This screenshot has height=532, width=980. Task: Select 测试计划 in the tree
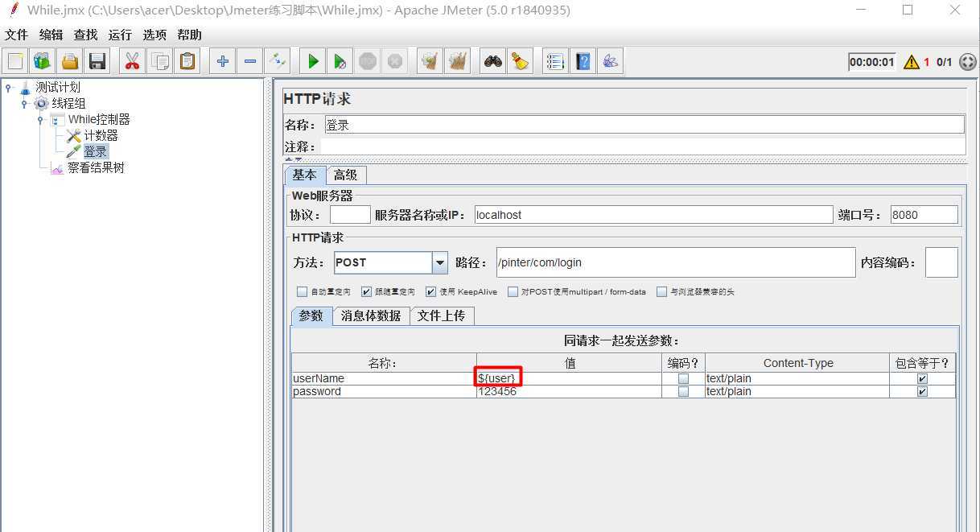coord(58,88)
